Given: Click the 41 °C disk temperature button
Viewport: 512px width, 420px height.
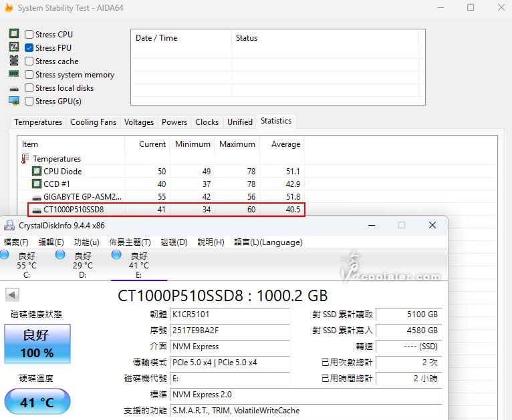Looking at the screenshot, I should tap(37, 401).
